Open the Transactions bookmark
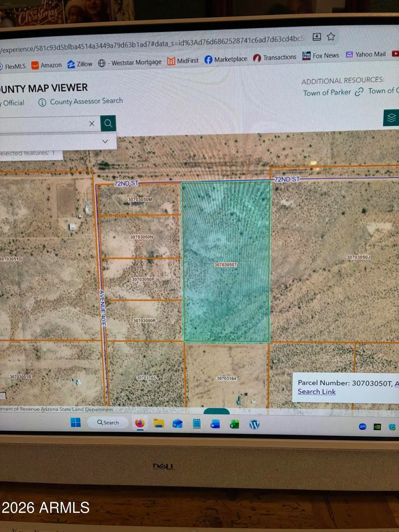Screen dimensions: 399x532 pyautogui.click(x=275, y=57)
